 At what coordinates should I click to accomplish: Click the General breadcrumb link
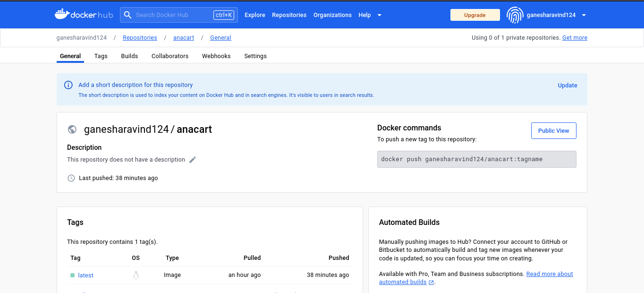[x=220, y=38]
